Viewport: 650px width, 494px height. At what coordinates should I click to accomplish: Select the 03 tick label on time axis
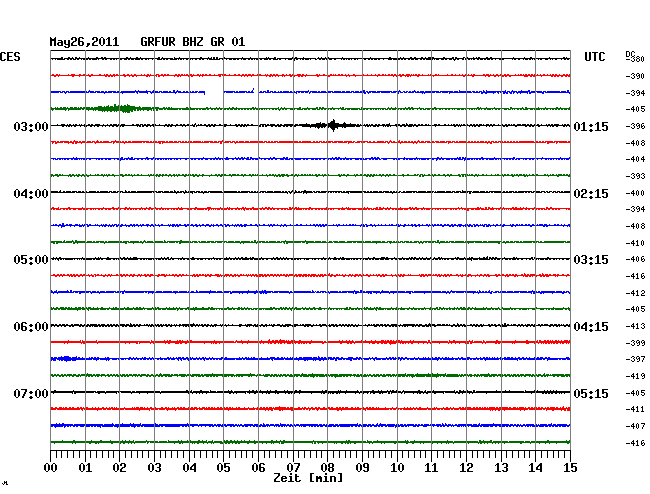point(154,468)
